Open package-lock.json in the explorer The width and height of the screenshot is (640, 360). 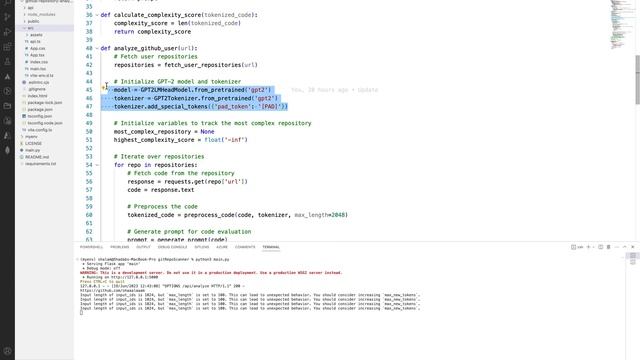(x=45, y=102)
